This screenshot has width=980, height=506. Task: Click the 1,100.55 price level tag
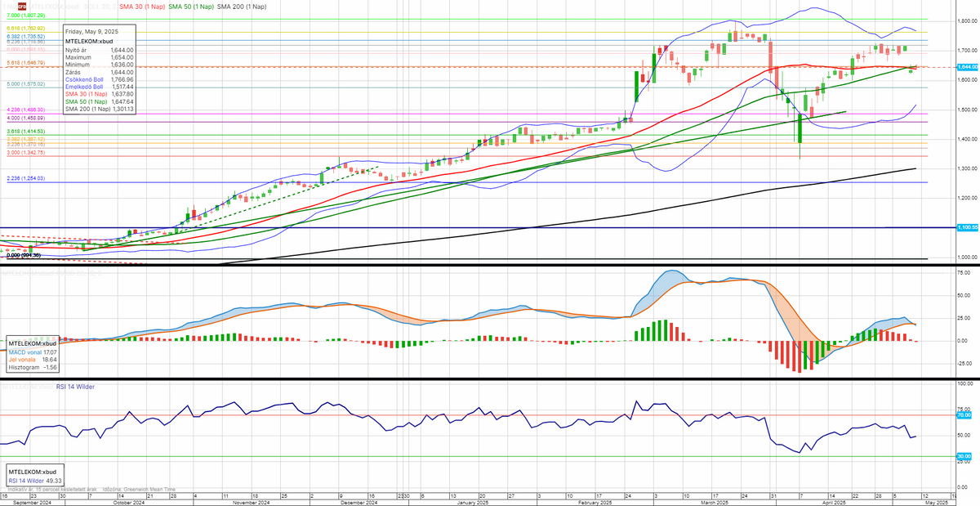coord(966,227)
